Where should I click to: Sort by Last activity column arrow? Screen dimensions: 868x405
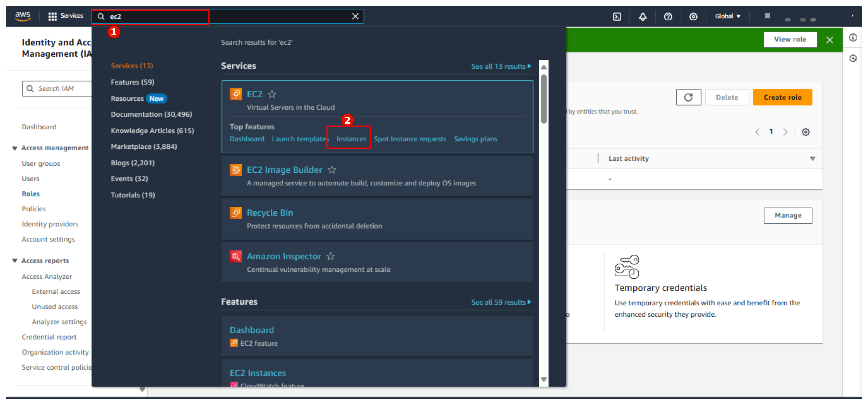(x=812, y=158)
